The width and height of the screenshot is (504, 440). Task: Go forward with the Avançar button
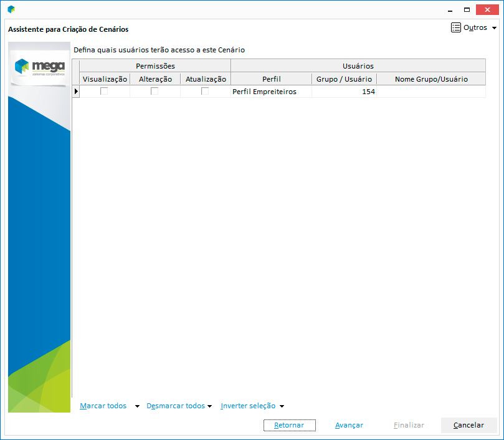click(349, 425)
